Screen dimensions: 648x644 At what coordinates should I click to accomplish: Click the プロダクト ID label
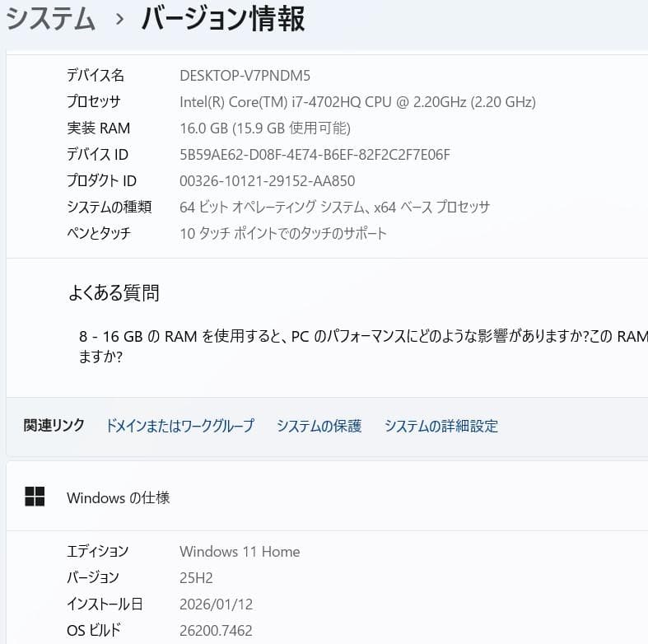click(x=101, y=180)
